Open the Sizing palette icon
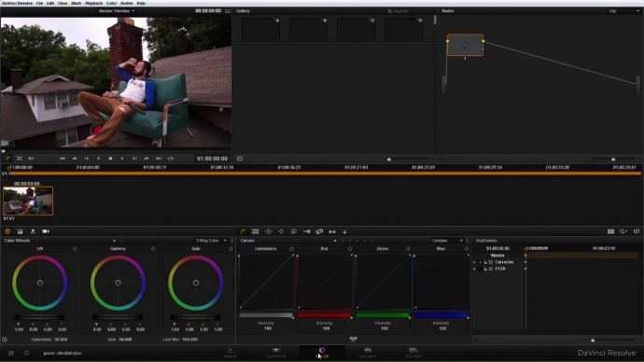This screenshot has width=644, height=362. 319,231
